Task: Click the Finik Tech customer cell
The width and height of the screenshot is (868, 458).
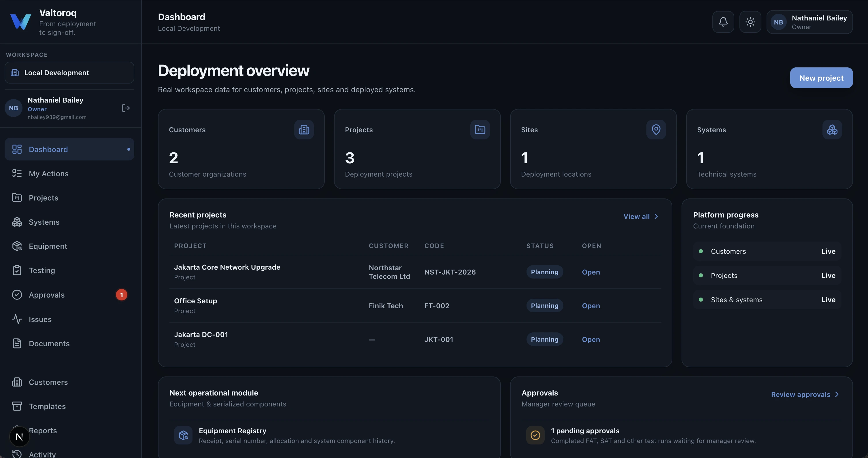Action: [386, 306]
